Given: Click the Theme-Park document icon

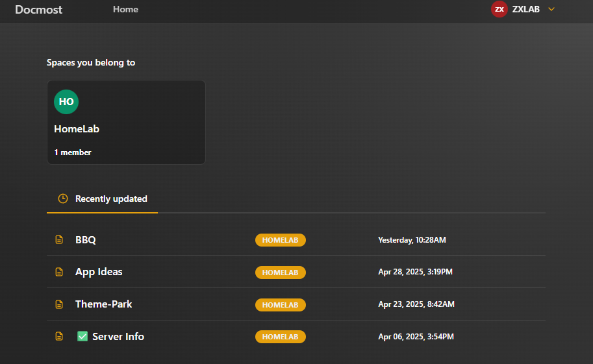Looking at the screenshot, I should (59, 305).
